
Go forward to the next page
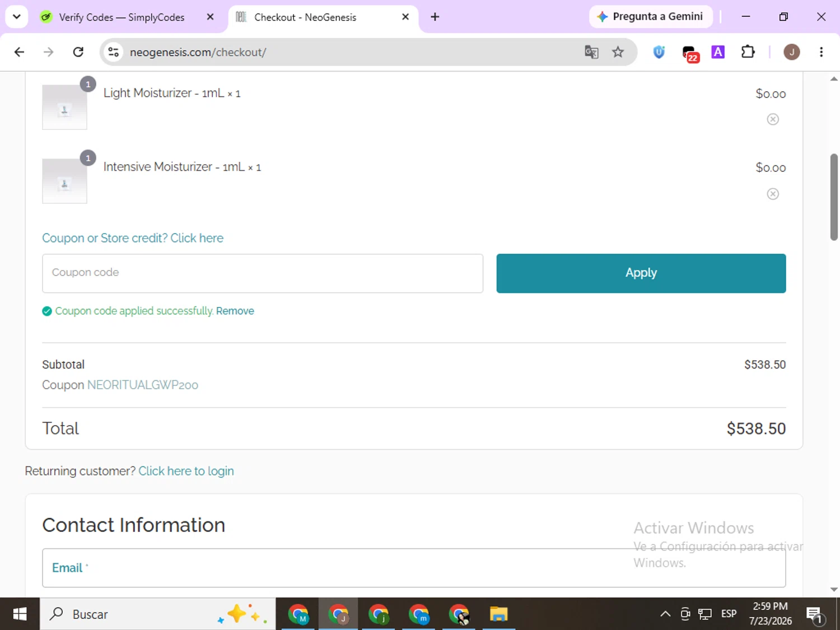pos(49,52)
